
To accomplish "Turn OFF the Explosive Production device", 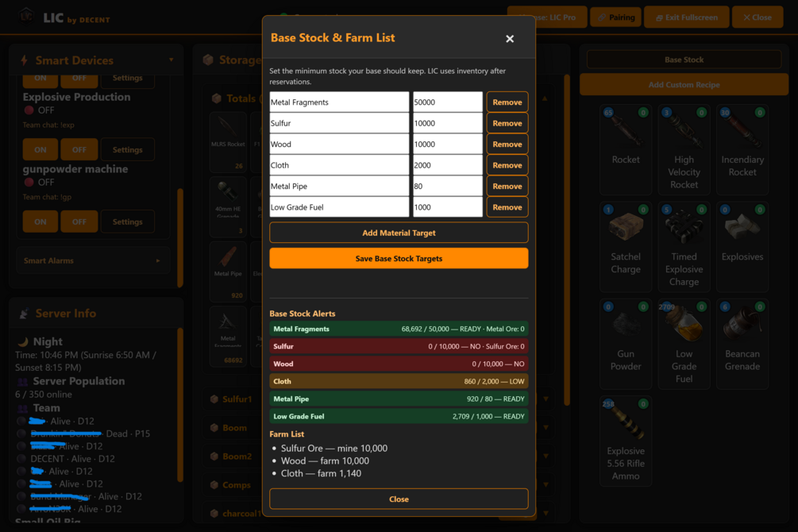I will (79, 149).
